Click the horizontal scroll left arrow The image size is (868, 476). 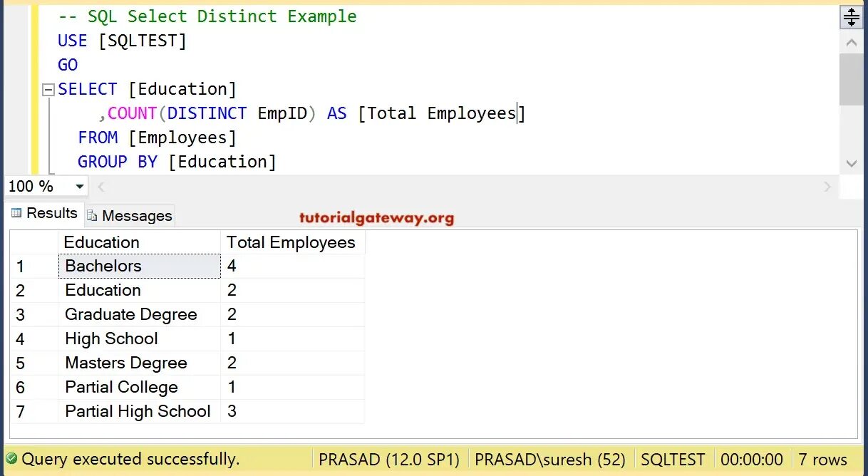(x=101, y=187)
